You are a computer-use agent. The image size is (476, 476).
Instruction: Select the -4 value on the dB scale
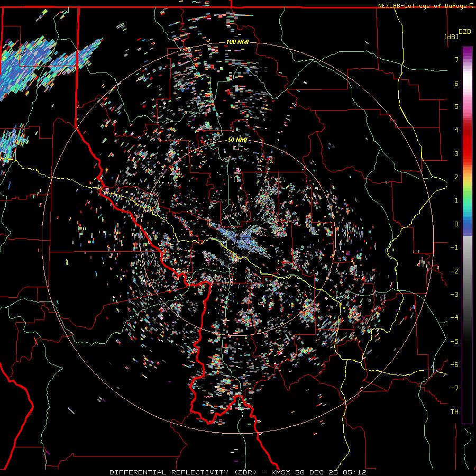[x=454, y=317]
